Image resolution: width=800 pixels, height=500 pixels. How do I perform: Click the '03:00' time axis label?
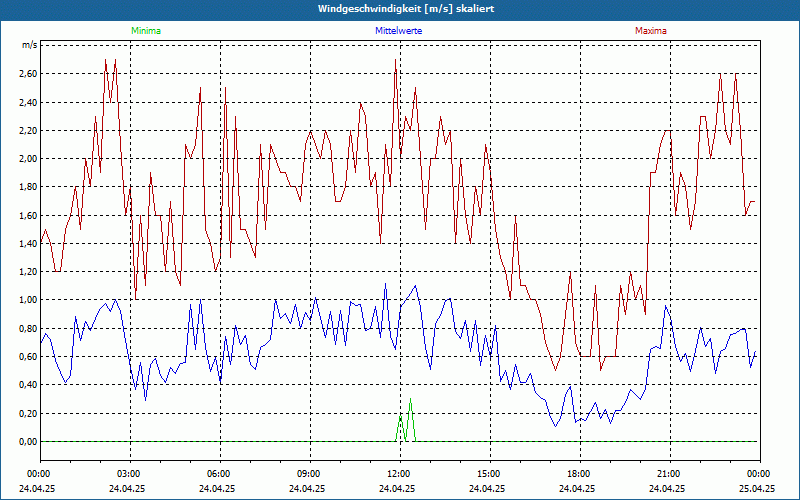[127, 474]
